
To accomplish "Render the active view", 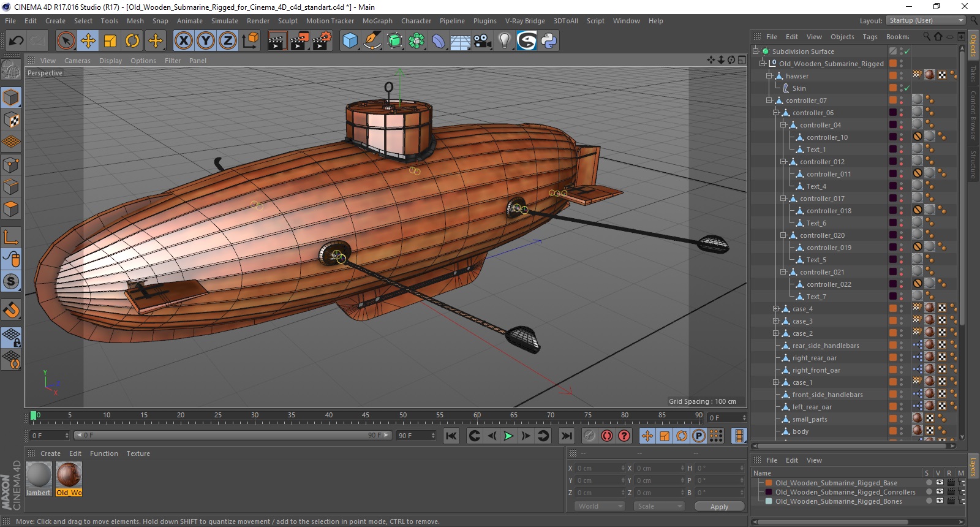I will [x=277, y=41].
